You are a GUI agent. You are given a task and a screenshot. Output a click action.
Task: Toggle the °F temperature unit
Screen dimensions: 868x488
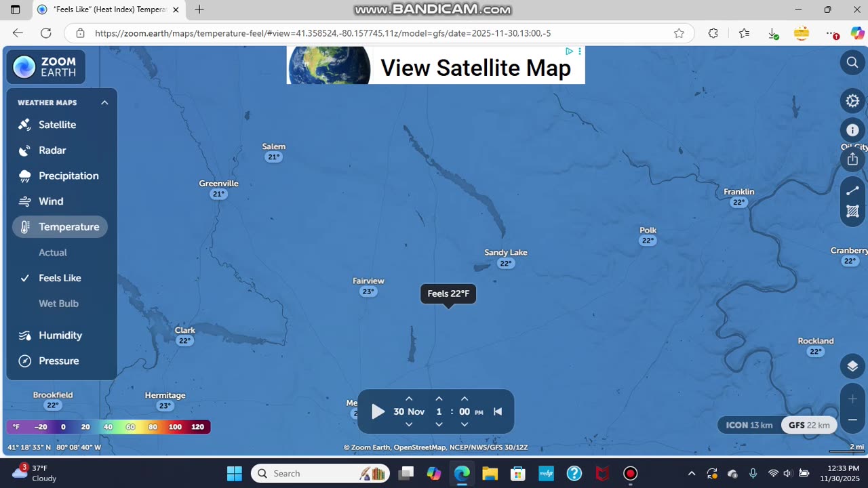16,427
